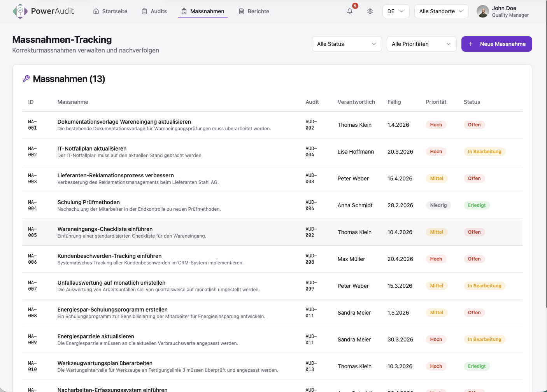Open Dokumentationsvorlage Wareneingang aktualisieren

pos(124,122)
